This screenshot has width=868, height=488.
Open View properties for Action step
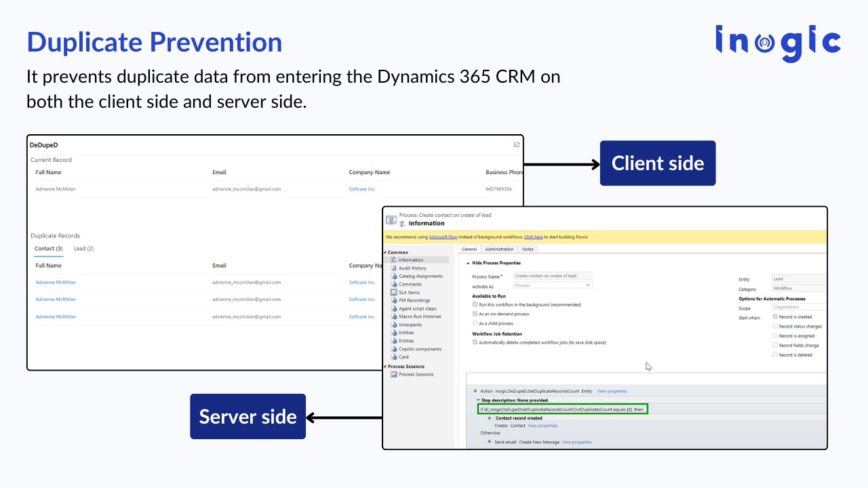[612, 391]
